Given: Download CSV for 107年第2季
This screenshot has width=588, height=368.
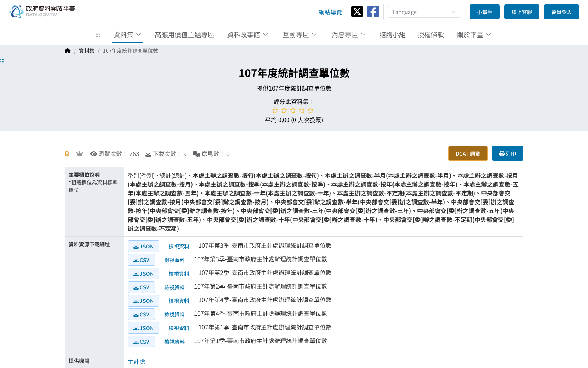Looking at the screenshot, I should (x=141, y=287).
